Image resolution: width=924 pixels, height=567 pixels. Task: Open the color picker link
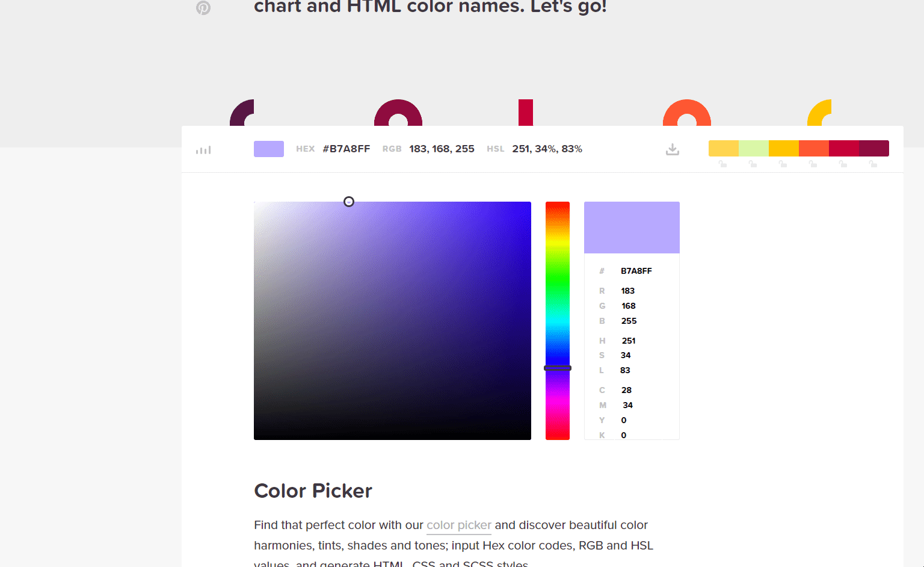point(458,525)
